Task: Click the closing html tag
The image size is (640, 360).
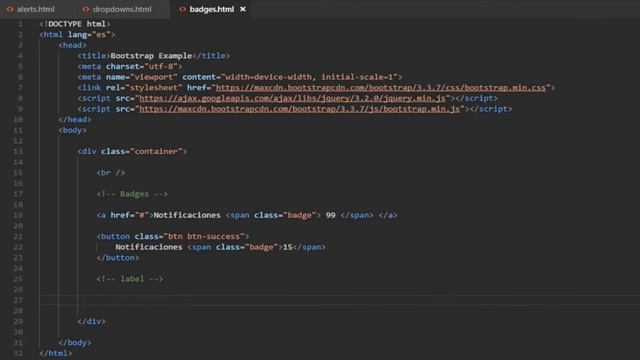Action: [x=56, y=353]
